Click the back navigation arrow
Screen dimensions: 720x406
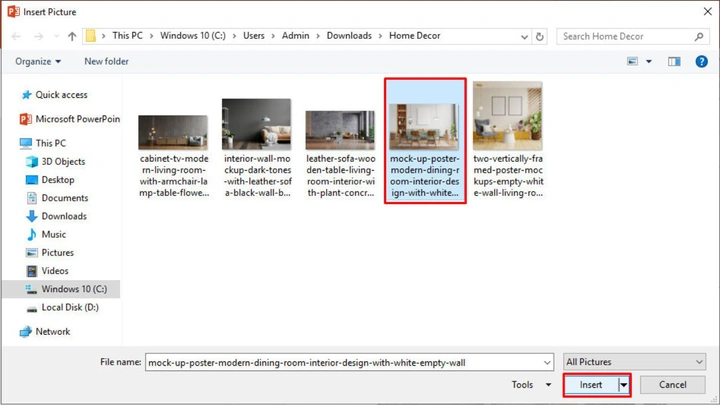coord(16,36)
